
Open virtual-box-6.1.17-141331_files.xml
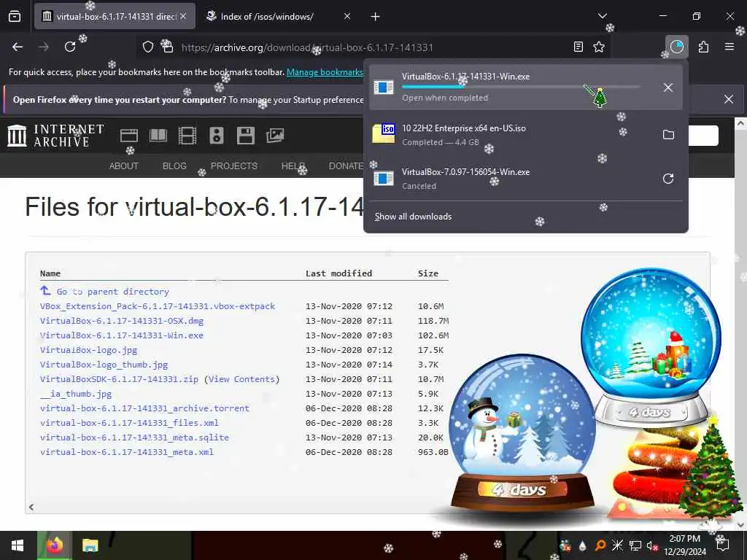click(x=129, y=423)
